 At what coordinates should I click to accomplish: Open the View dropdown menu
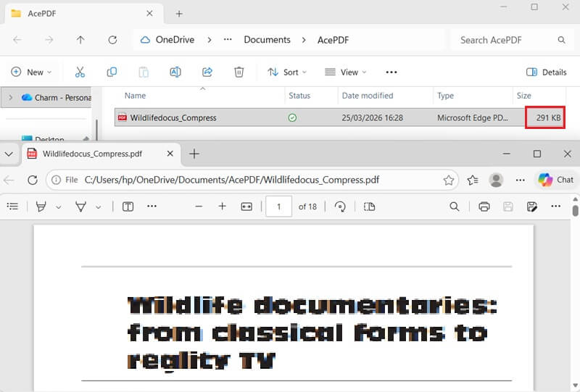coord(346,72)
